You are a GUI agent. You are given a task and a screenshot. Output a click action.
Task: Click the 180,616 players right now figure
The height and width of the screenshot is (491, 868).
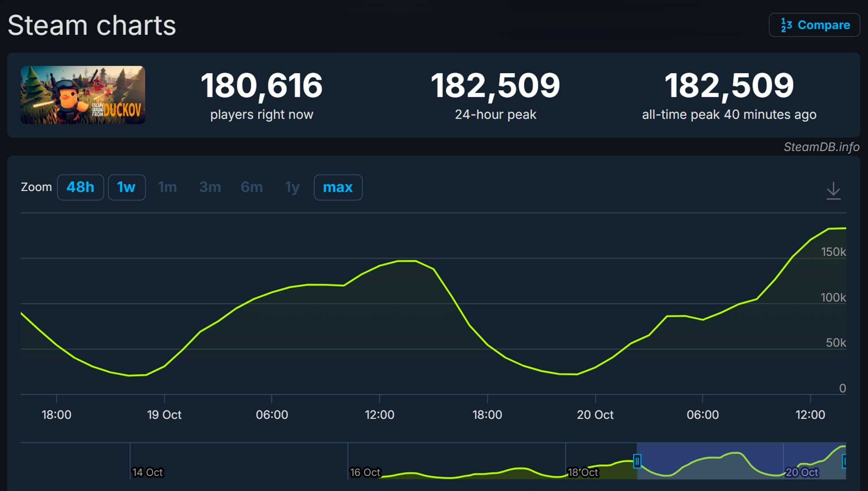tap(261, 85)
